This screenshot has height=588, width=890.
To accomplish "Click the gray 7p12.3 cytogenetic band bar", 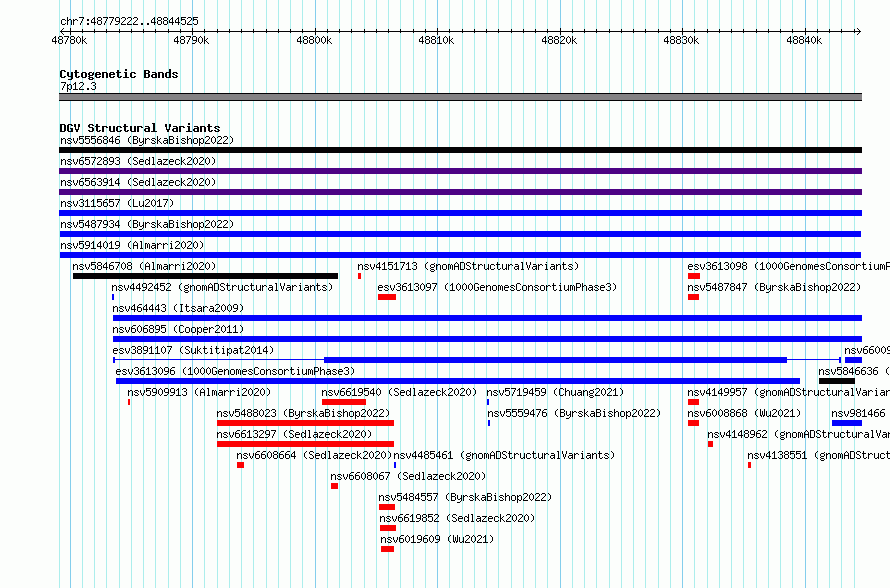I will 460,97.
